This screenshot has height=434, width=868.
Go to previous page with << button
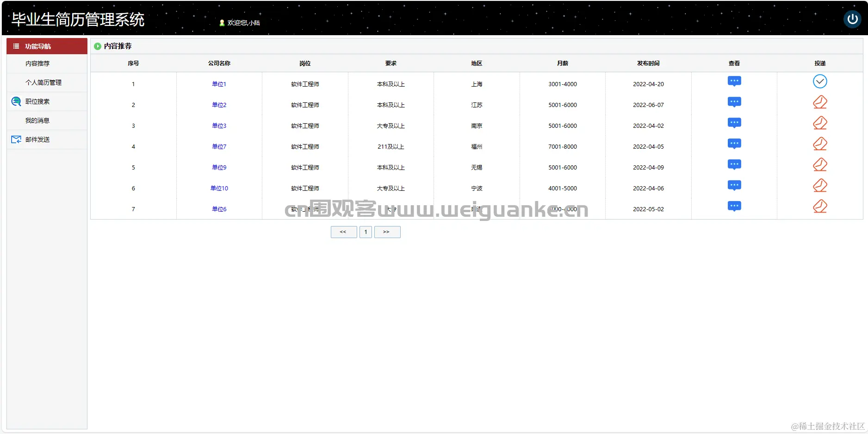pyautogui.click(x=344, y=232)
